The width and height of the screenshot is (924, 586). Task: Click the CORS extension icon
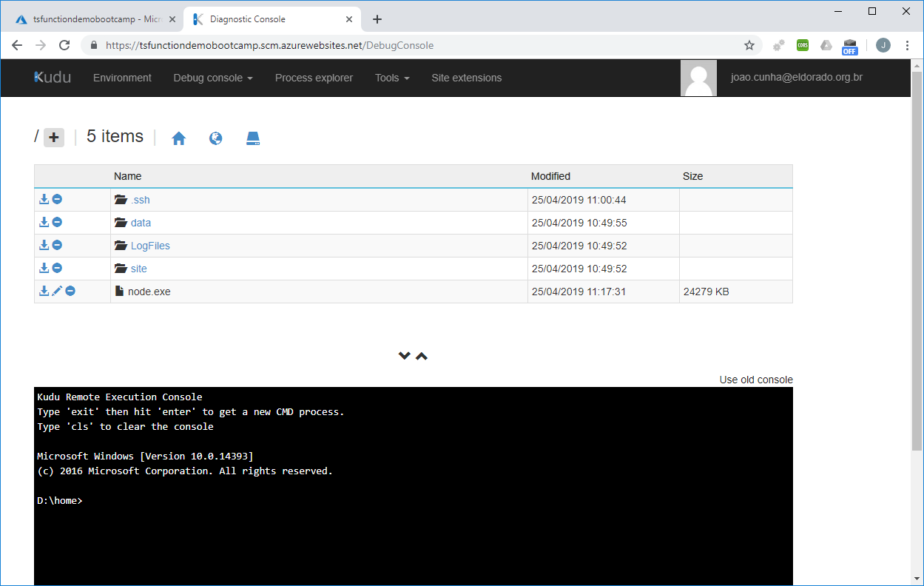click(803, 45)
